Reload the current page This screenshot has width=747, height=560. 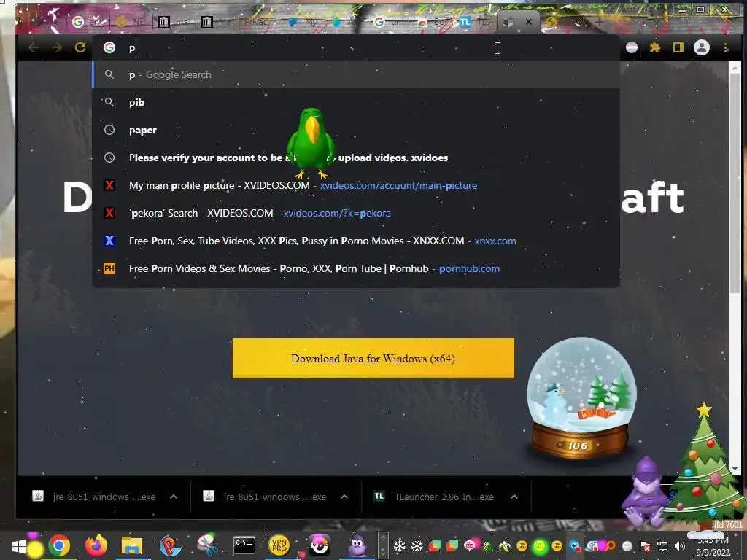click(80, 47)
